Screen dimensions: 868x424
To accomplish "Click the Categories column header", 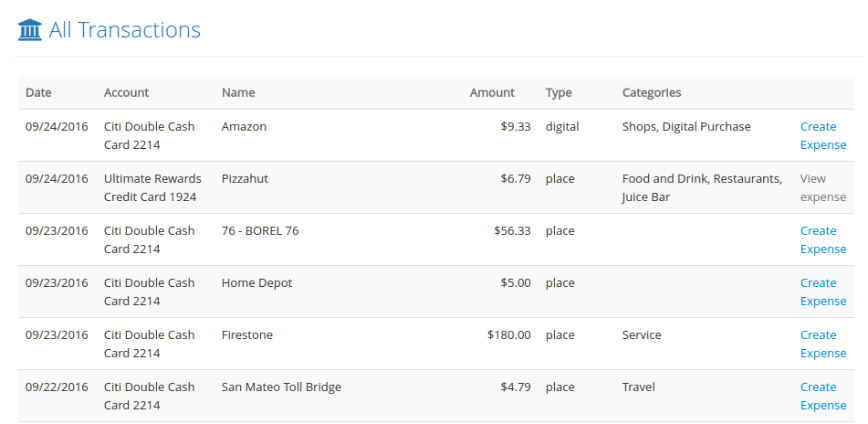I will [x=652, y=92].
